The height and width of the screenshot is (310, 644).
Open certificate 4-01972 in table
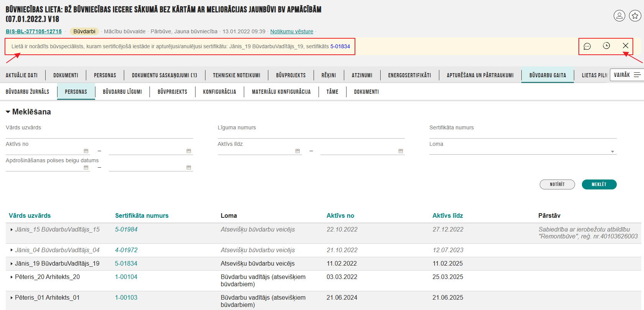tap(127, 250)
